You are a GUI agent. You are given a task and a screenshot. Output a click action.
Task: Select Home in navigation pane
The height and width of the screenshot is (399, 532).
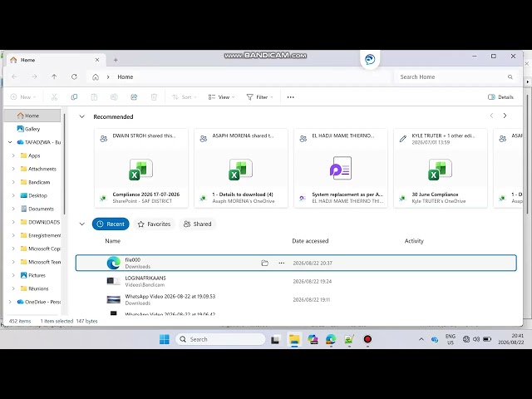32,116
